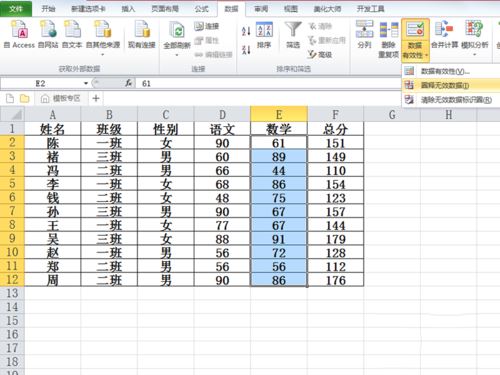Expand the Name Box dropdown arrow
Viewport: 500px width, 375px height.
pos(86,83)
